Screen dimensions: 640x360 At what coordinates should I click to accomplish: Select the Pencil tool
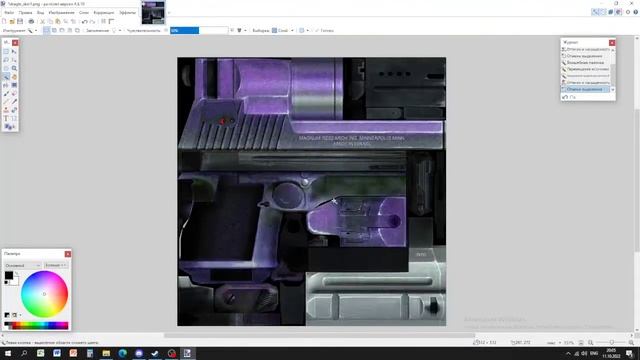pyautogui.click(x=6, y=102)
